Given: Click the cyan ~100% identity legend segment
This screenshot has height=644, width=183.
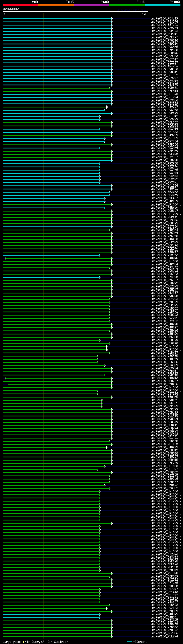Looking at the screenshot, I should [x=162, y=5].
